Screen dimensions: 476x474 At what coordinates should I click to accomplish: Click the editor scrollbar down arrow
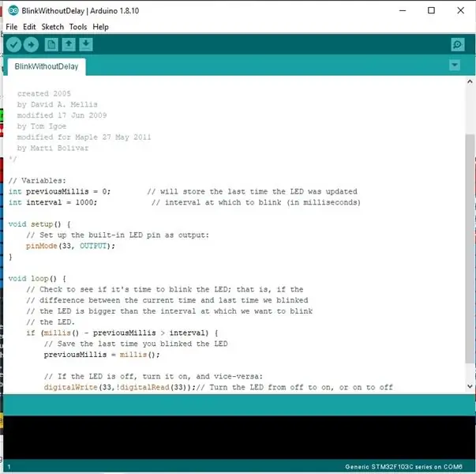[470, 386]
